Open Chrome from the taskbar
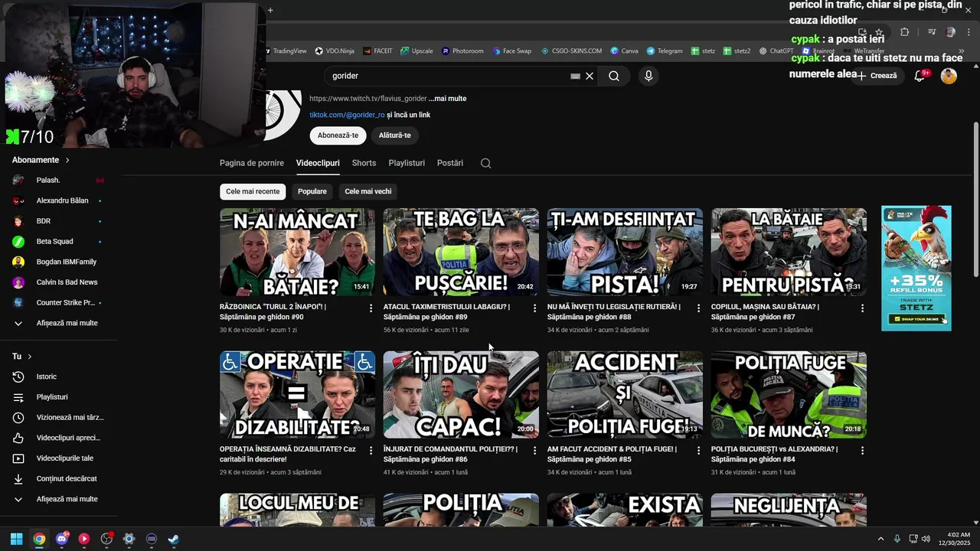 (x=39, y=539)
